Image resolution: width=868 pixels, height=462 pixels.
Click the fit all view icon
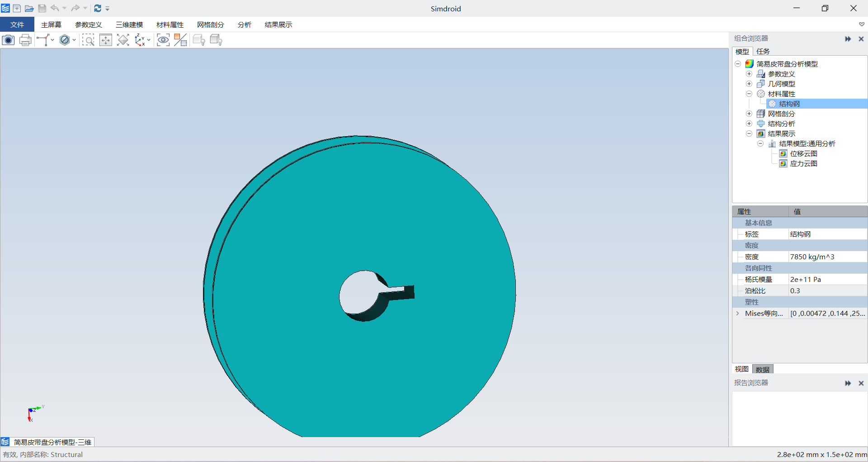(x=123, y=40)
